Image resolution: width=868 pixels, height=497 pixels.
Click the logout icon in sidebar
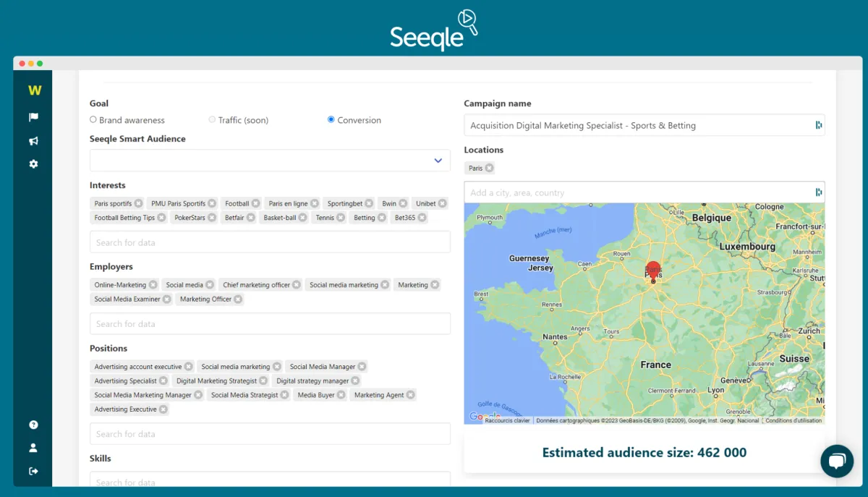(33, 471)
